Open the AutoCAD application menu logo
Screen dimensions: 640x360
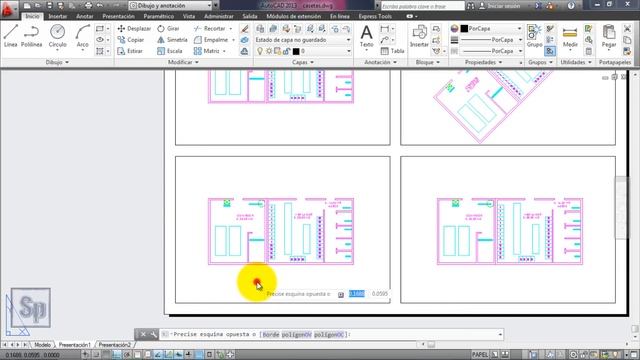[x=8, y=9]
